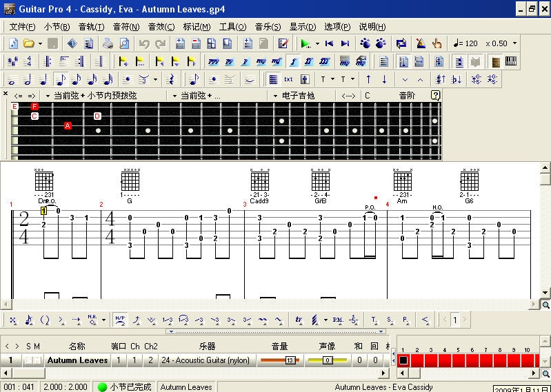
Task: Open 工具(O) menu
Action: 232,27
